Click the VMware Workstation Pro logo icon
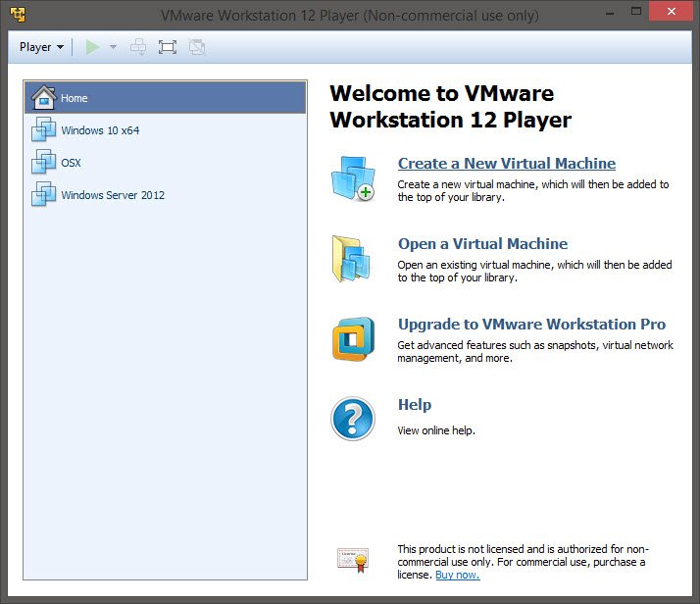Viewport: 700px width, 604px height. [353, 339]
